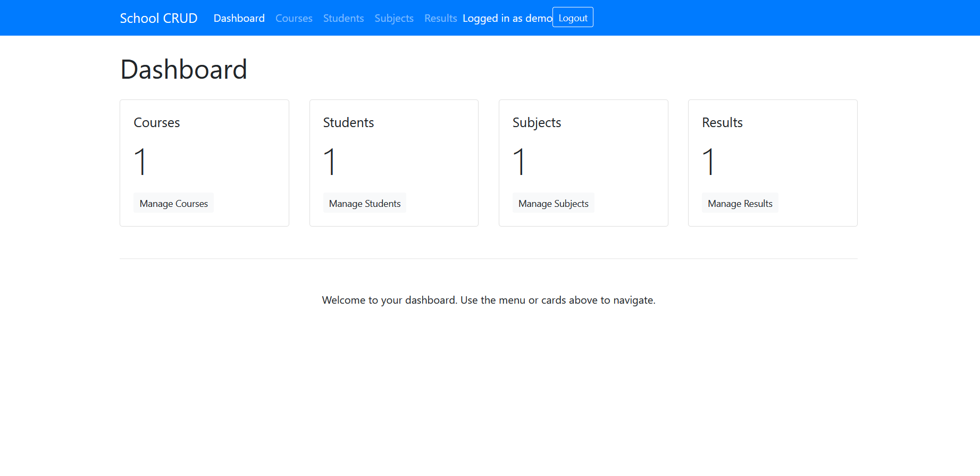
Task: Click the Students card title
Action: coord(348,122)
